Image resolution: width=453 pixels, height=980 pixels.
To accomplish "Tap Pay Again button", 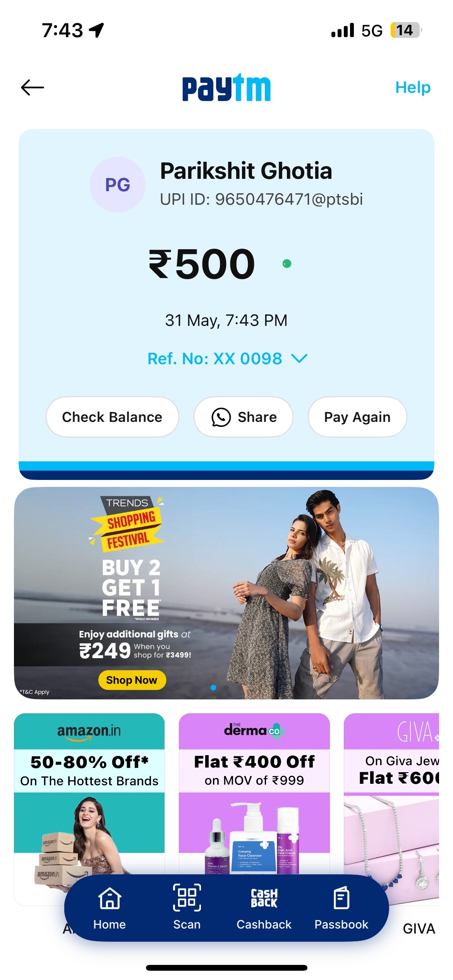I will coord(357,417).
